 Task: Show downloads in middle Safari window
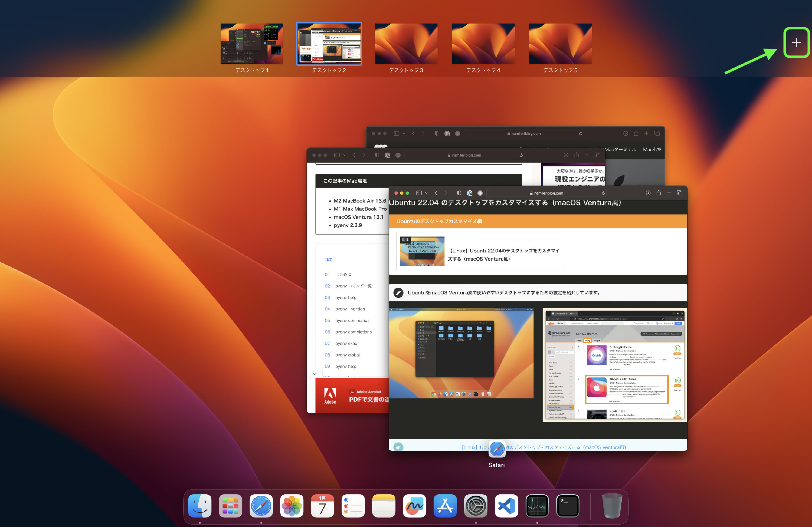coord(566,155)
